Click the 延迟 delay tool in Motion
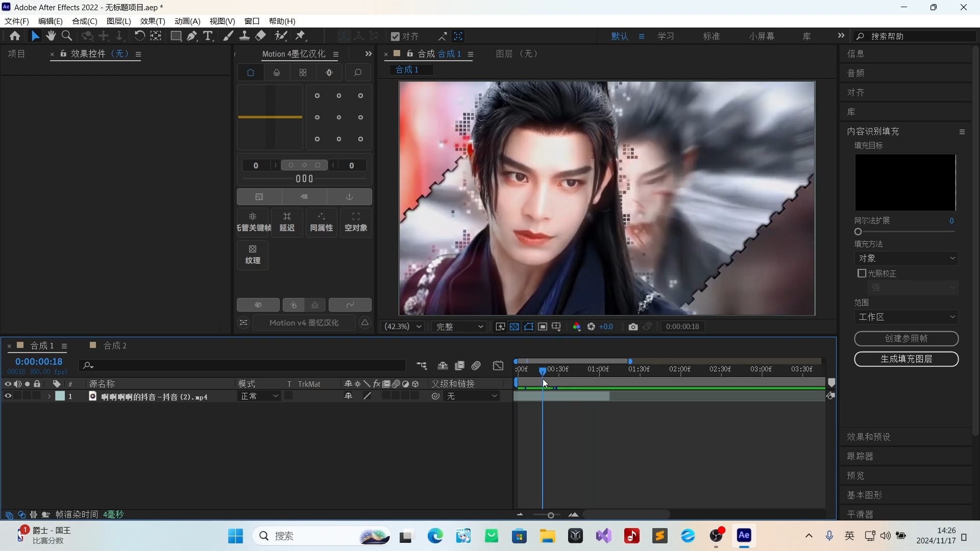 tap(287, 222)
